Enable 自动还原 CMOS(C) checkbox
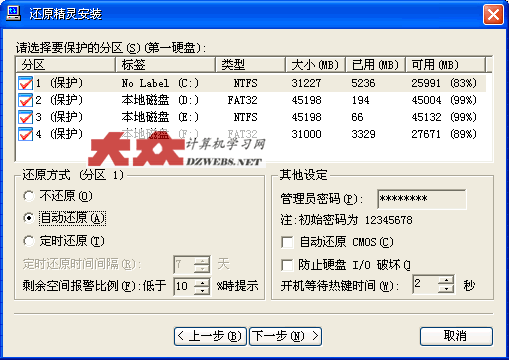509x360 pixels. pyautogui.click(x=287, y=242)
